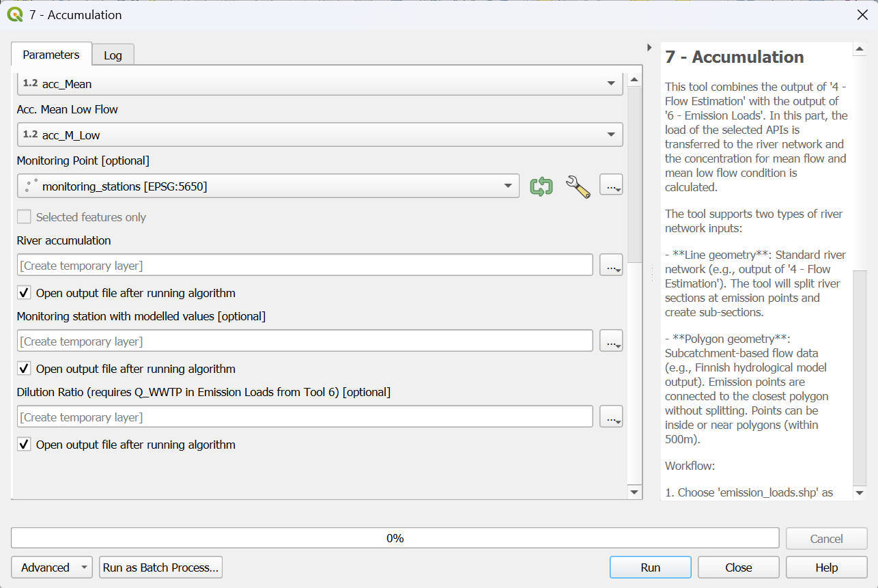Screen dimensions: 878x588
Task: Click the Run button
Action: tap(650, 568)
